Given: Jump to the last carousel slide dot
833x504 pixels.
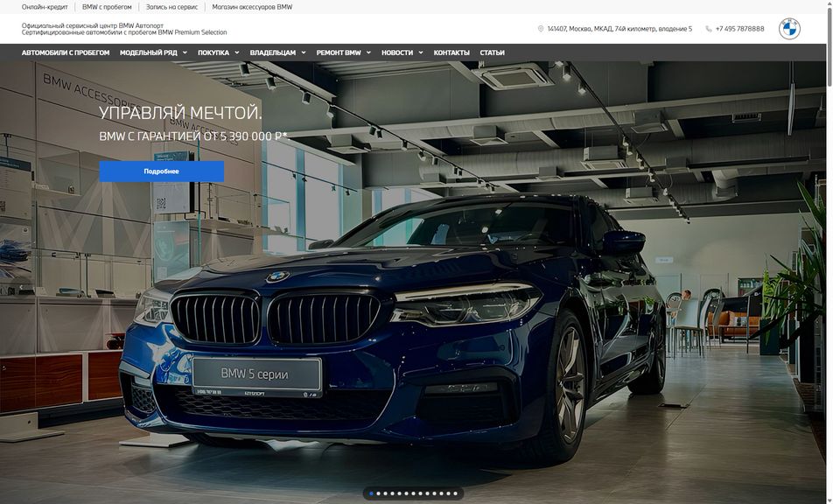Looking at the screenshot, I should (455, 493).
